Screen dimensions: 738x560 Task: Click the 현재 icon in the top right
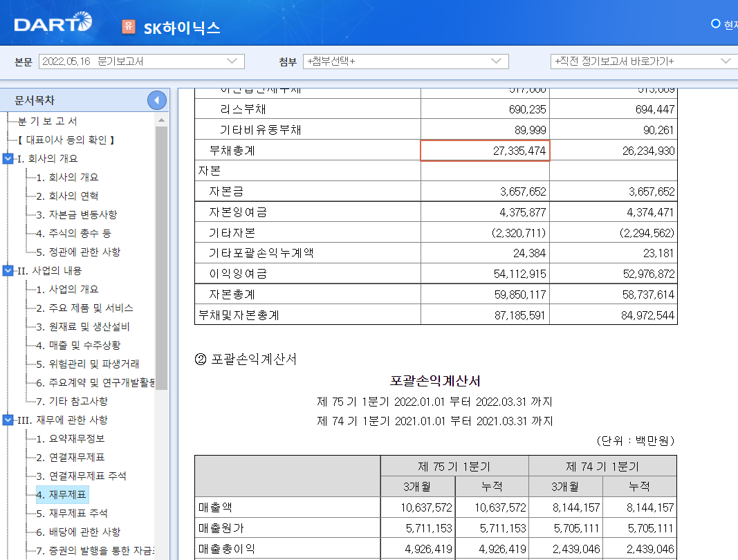tap(716, 23)
